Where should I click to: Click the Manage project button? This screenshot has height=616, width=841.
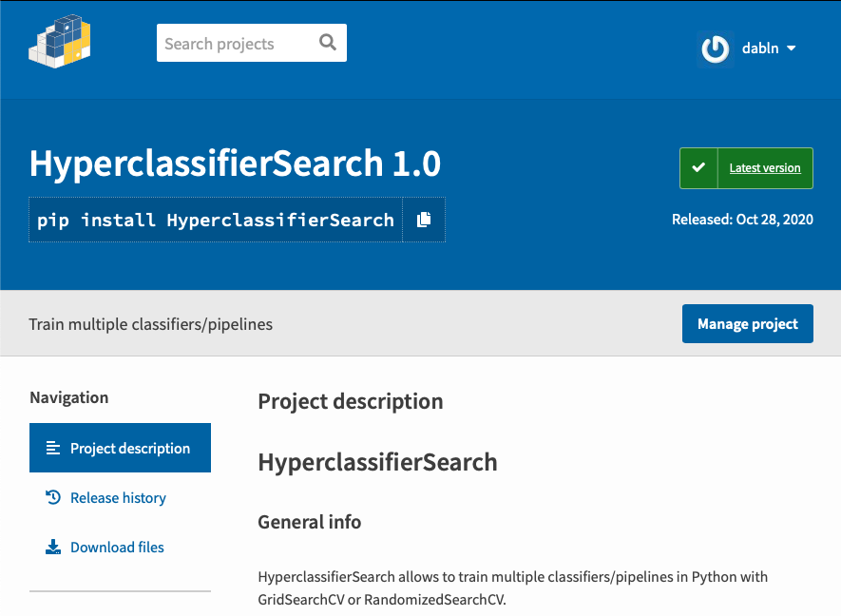(x=748, y=323)
